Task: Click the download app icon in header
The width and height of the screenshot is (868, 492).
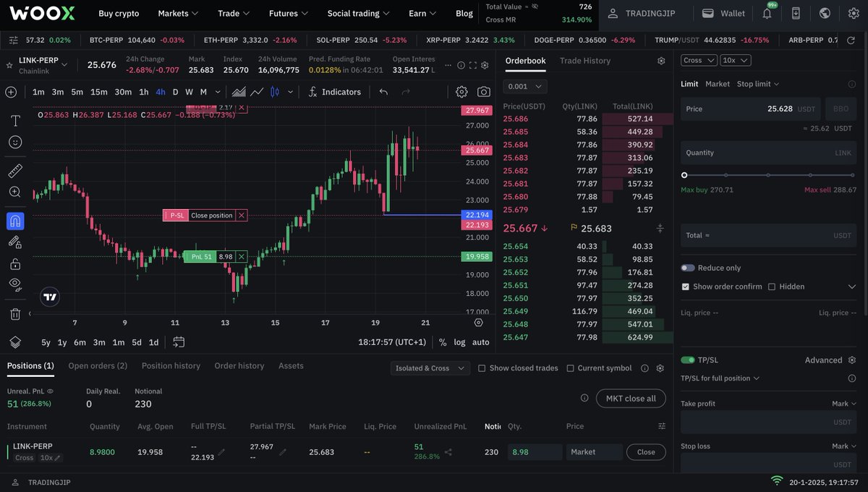Action: tap(796, 13)
